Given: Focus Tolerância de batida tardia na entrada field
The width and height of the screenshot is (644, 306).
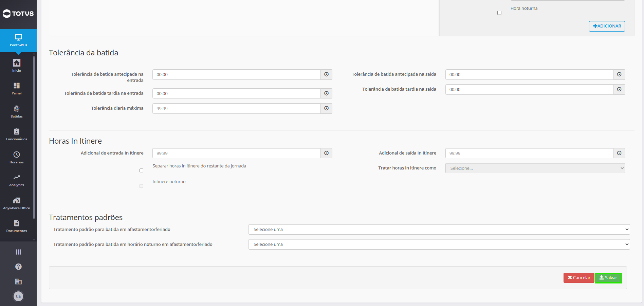Looking at the screenshot, I should 236,93.
